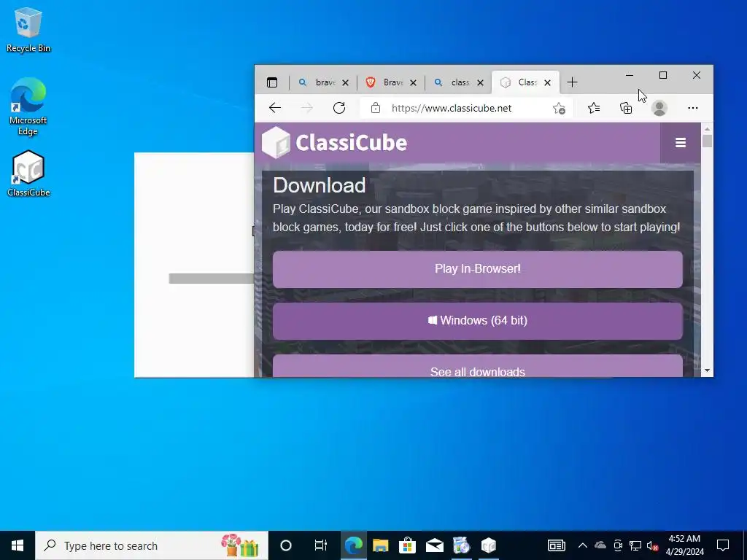Click the ClassiCube logo on the page
Viewport: 747px width, 560px height.
click(x=334, y=142)
